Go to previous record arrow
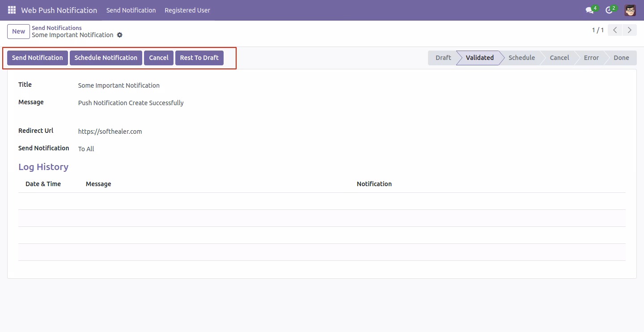 615,30
